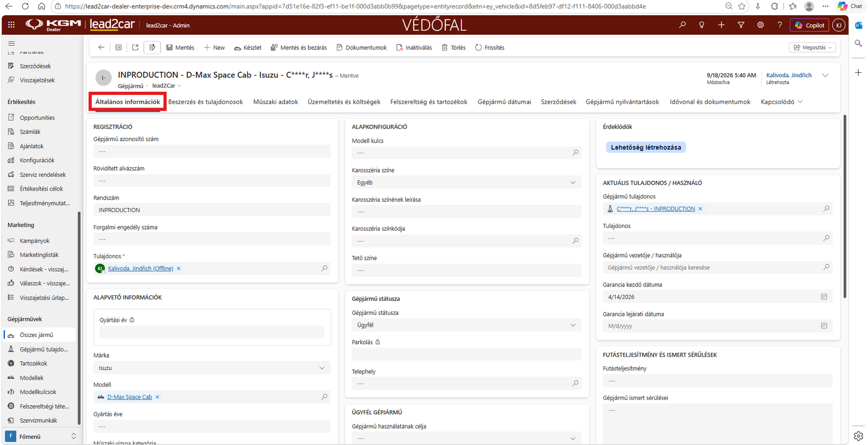
Task: Click Mentés és bezárás command
Action: point(298,48)
